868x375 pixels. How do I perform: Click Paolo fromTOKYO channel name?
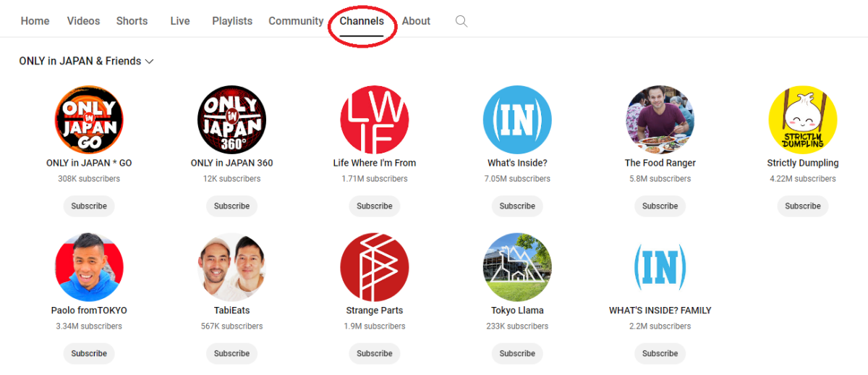pos(89,311)
